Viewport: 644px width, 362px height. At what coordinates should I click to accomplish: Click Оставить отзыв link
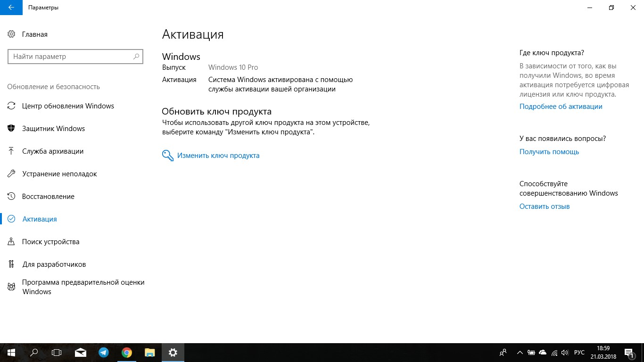545,206
